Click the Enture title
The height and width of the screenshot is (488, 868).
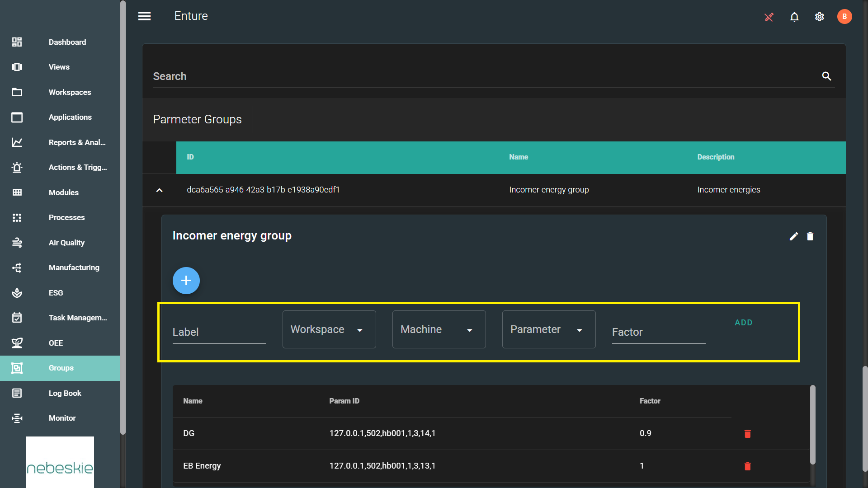coord(191,16)
